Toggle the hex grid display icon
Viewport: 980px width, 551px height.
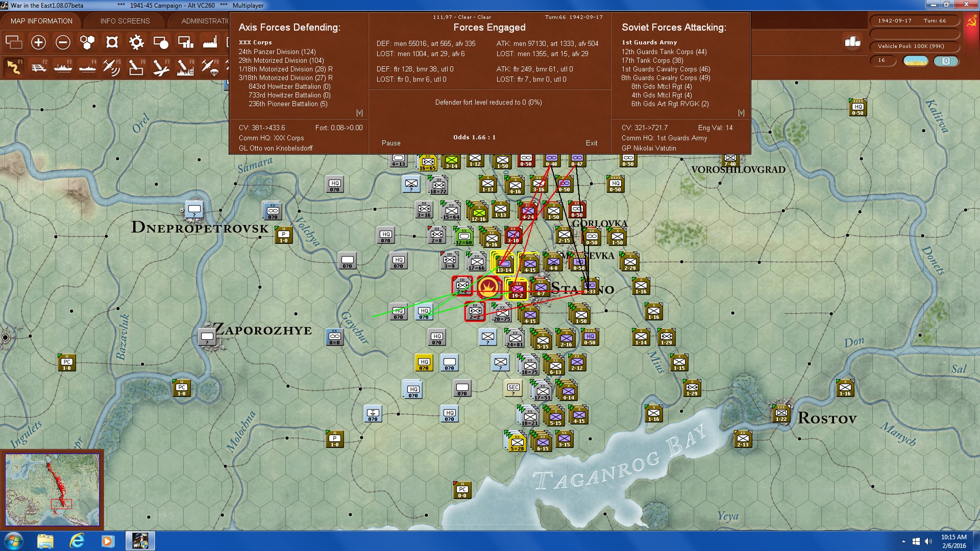click(x=87, y=42)
